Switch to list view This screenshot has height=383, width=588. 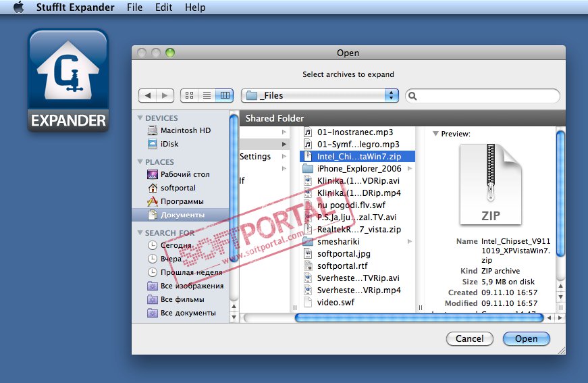click(x=207, y=96)
